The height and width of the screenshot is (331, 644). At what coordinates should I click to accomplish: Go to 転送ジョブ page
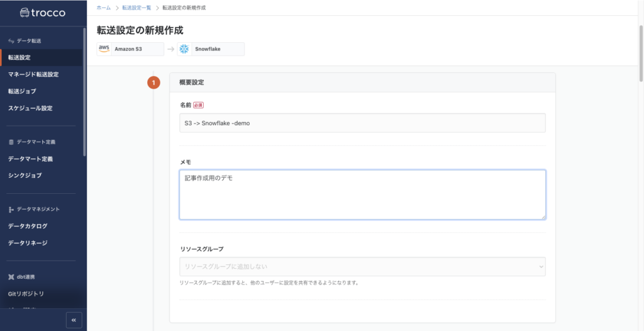22,91
